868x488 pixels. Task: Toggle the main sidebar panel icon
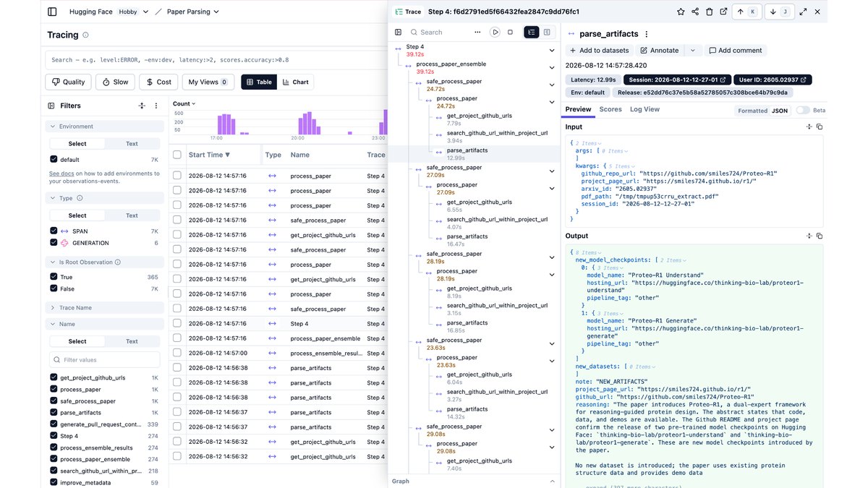click(x=51, y=12)
